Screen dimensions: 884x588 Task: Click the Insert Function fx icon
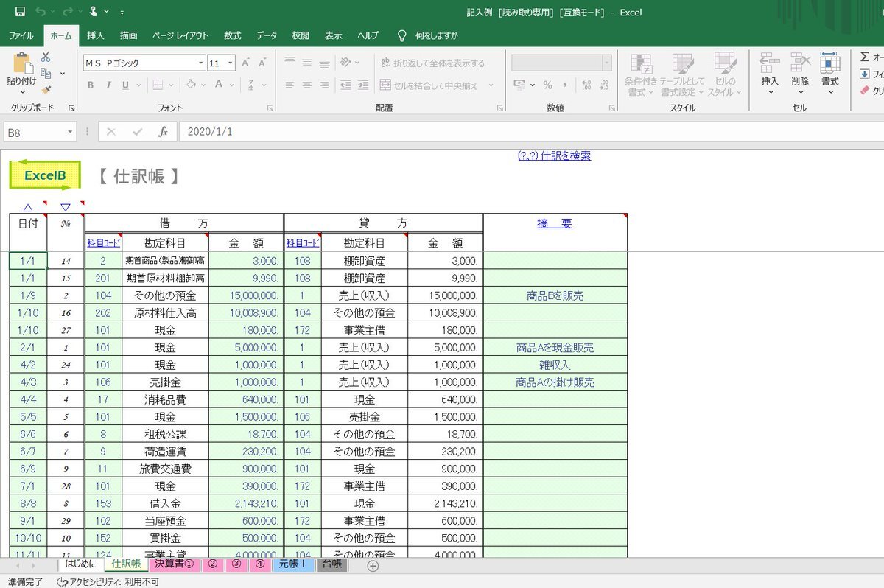click(163, 132)
